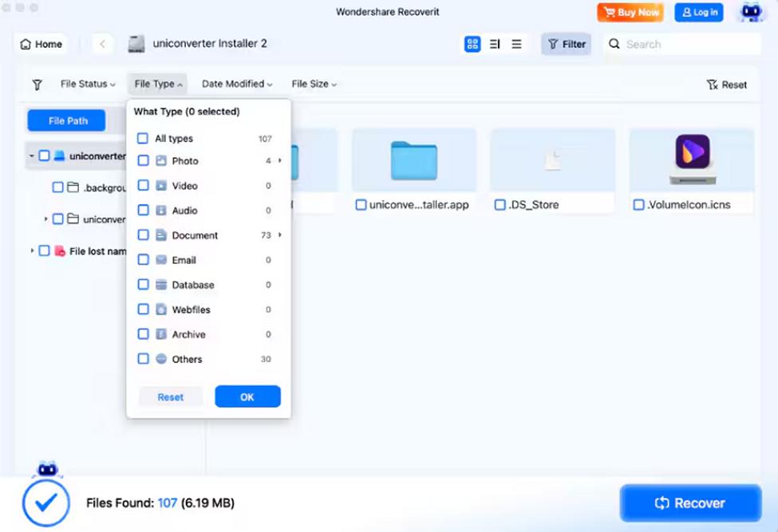Open the File Status dropdown
Screen dimensions: 778x532
tap(88, 85)
